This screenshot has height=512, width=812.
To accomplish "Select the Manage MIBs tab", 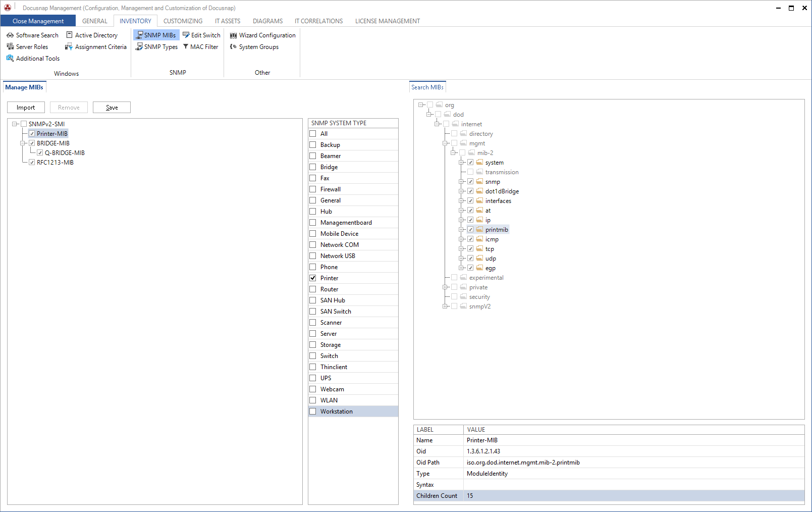I will (x=24, y=87).
